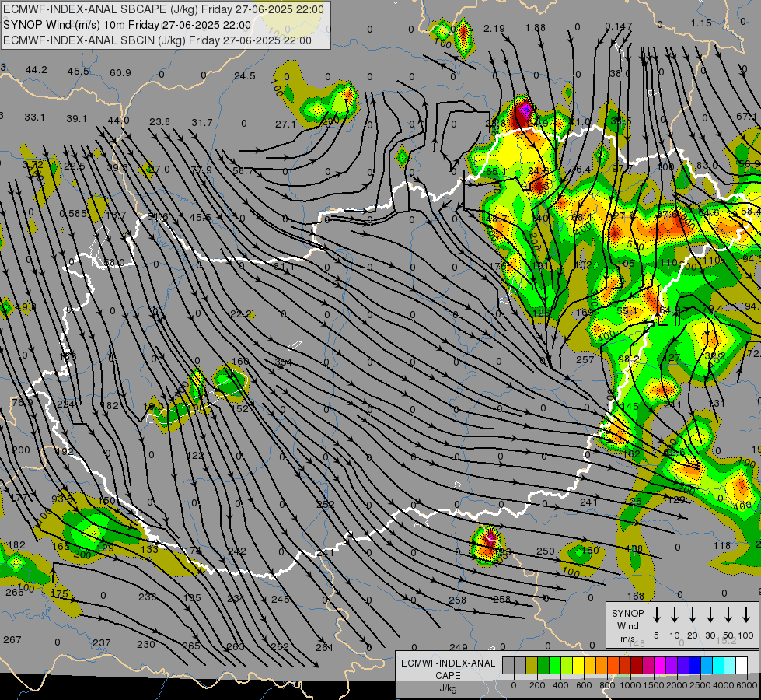Screen dimensions: 761x700
Task: Pick the dark green CAPE legend swatch
Action: click(543, 666)
